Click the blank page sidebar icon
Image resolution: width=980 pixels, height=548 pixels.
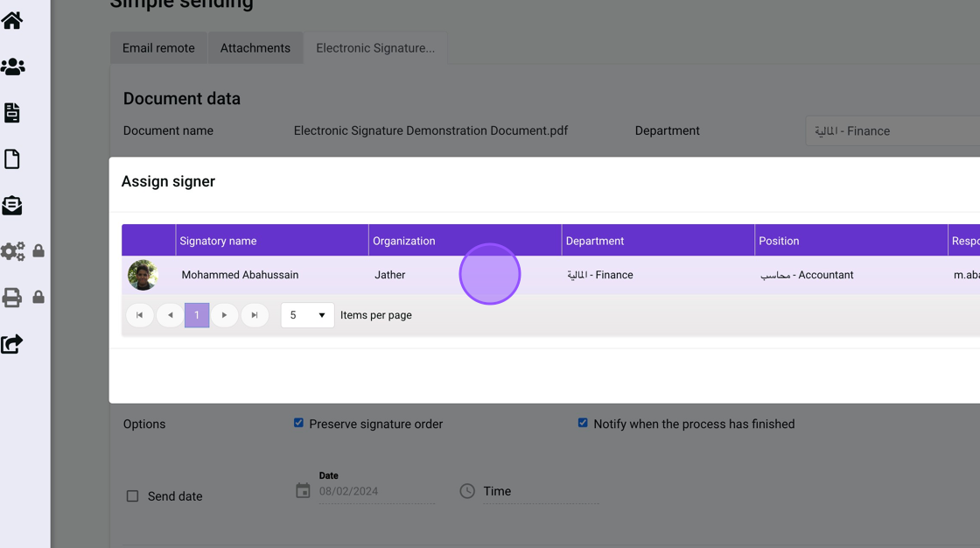tap(12, 158)
